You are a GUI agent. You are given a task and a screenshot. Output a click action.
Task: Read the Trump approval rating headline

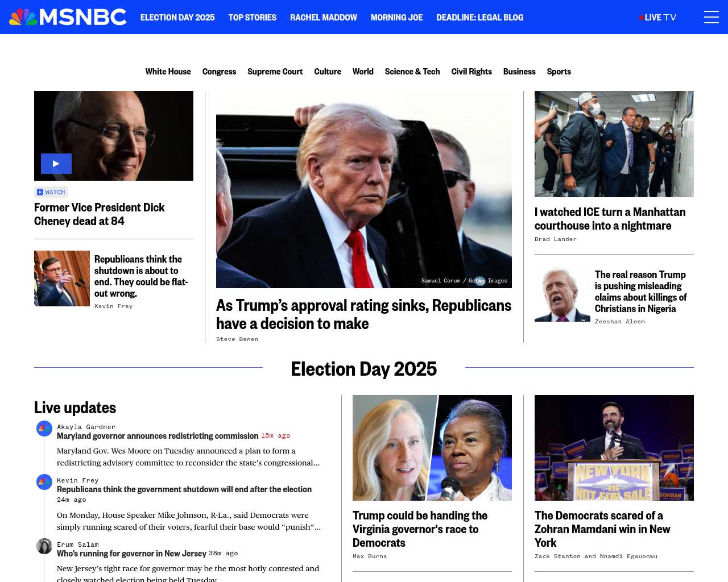pyautogui.click(x=363, y=314)
